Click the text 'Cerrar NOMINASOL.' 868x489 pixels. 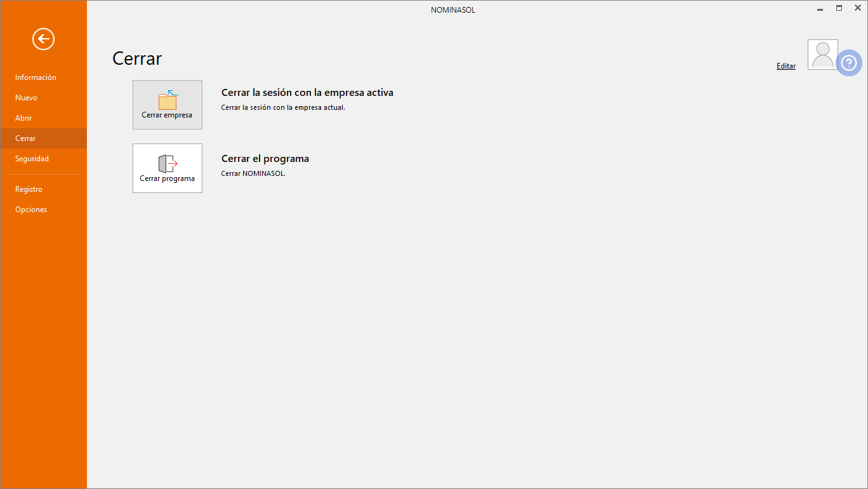(253, 173)
